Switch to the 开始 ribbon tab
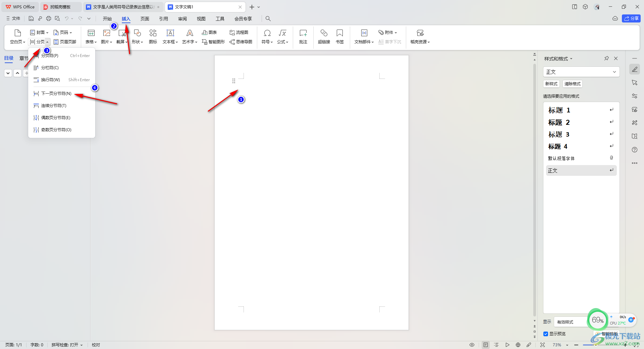 pos(107,19)
